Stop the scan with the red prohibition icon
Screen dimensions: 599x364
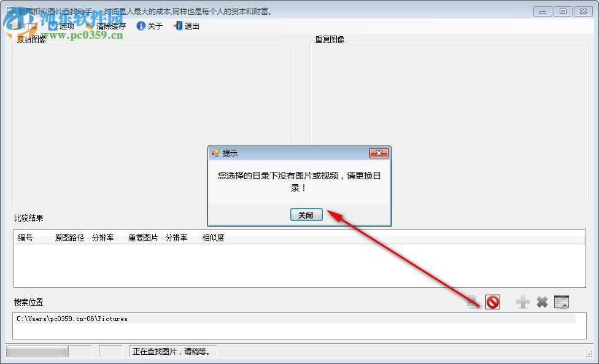492,301
